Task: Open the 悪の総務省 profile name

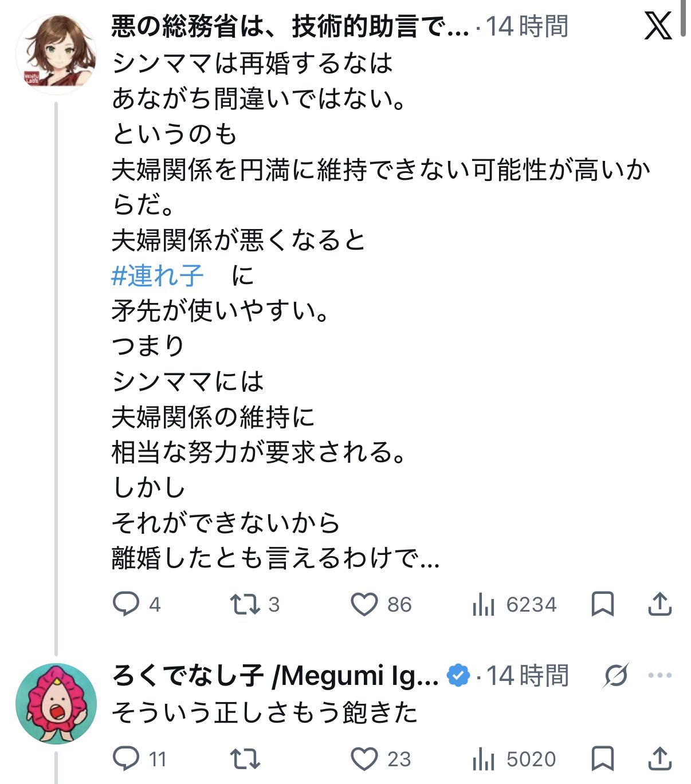Action: [290, 26]
